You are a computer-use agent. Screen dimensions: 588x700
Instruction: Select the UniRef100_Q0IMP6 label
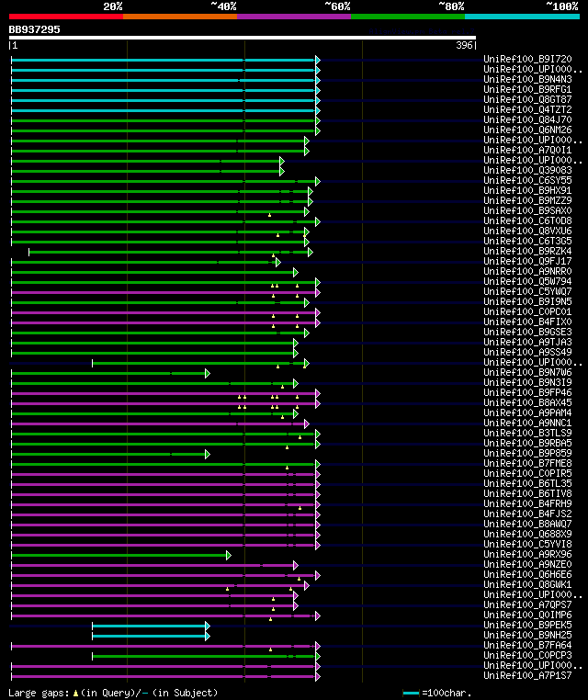pyautogui.click(x=527, y=615)
